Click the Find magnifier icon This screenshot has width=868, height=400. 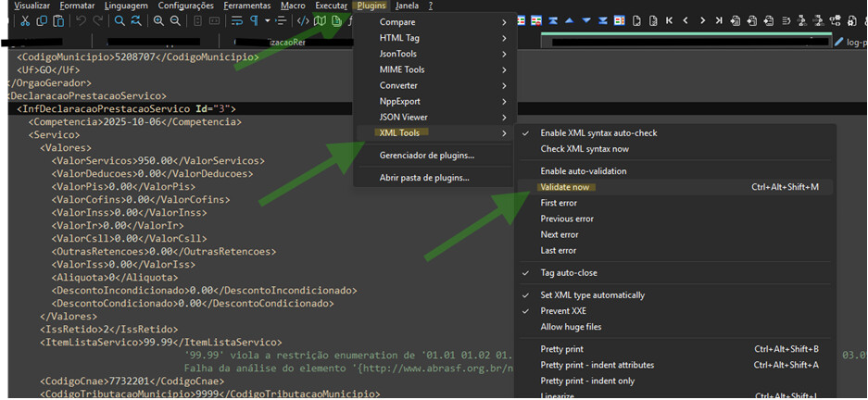(120, 21)
